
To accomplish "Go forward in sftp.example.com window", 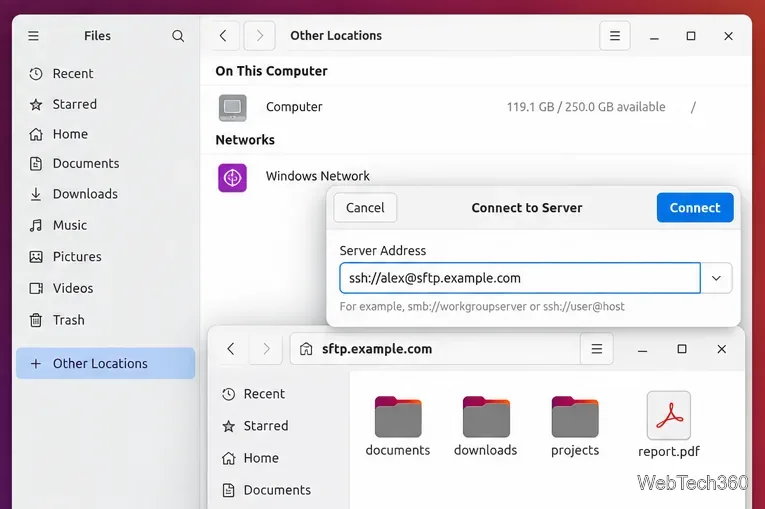I will point(266,348).
